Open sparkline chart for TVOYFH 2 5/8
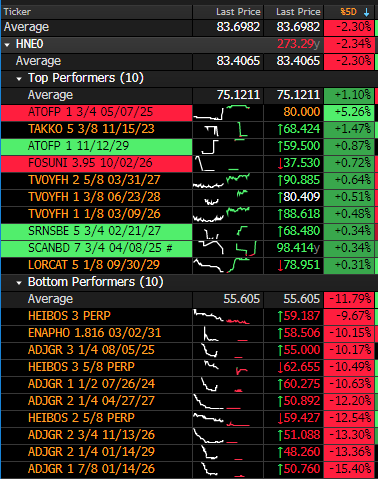The height and width of the screenshot is (479, 378). pos(228,180)
